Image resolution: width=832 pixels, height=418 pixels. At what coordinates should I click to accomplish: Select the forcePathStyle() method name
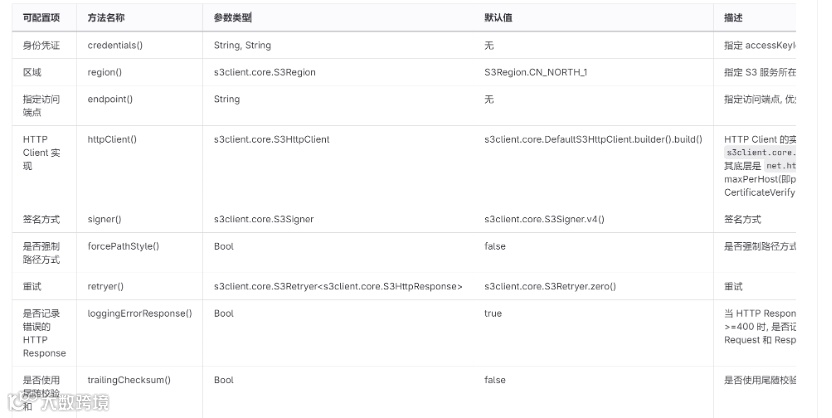[x=123, y=246]
